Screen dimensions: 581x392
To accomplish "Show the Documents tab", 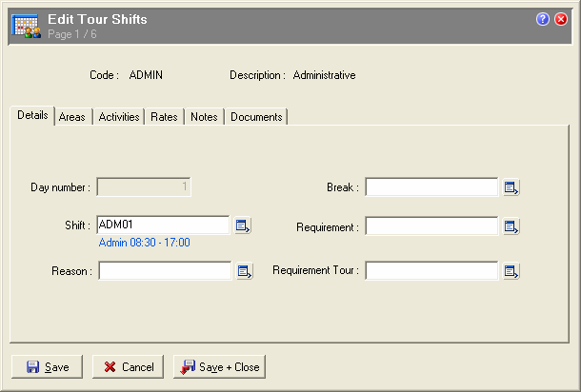I will tap(256, 117).
